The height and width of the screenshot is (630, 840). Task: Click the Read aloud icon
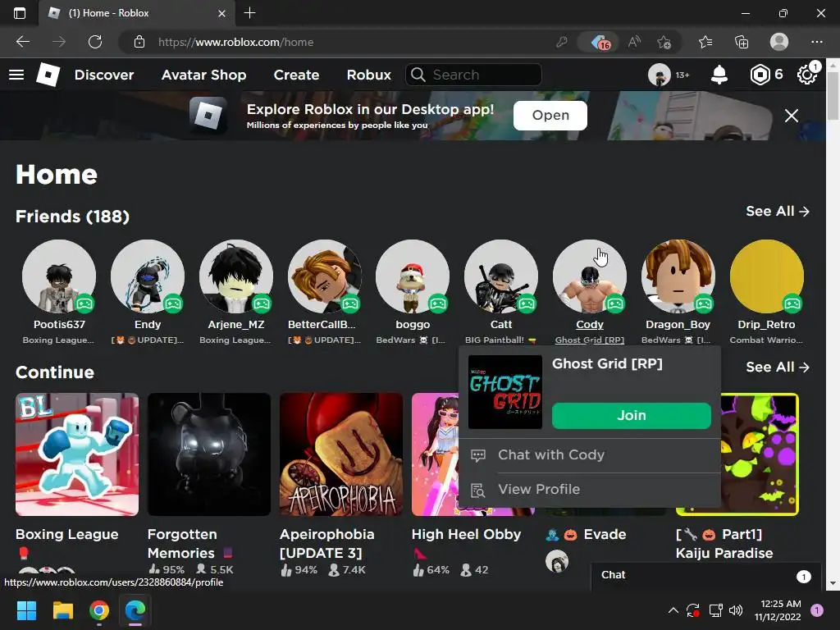pyautogui.click(x=634, y=42)
